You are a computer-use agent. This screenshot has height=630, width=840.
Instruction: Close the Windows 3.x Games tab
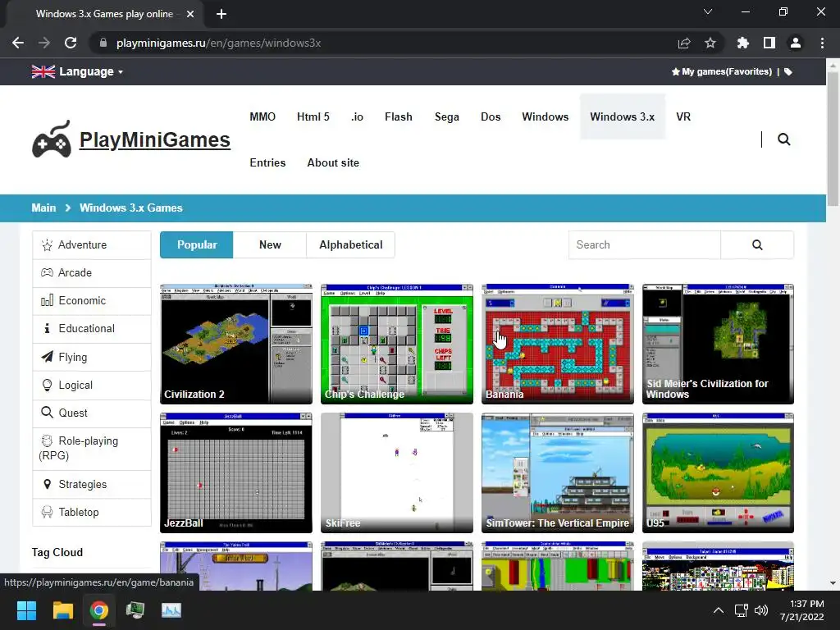click(x=190, y=14)
